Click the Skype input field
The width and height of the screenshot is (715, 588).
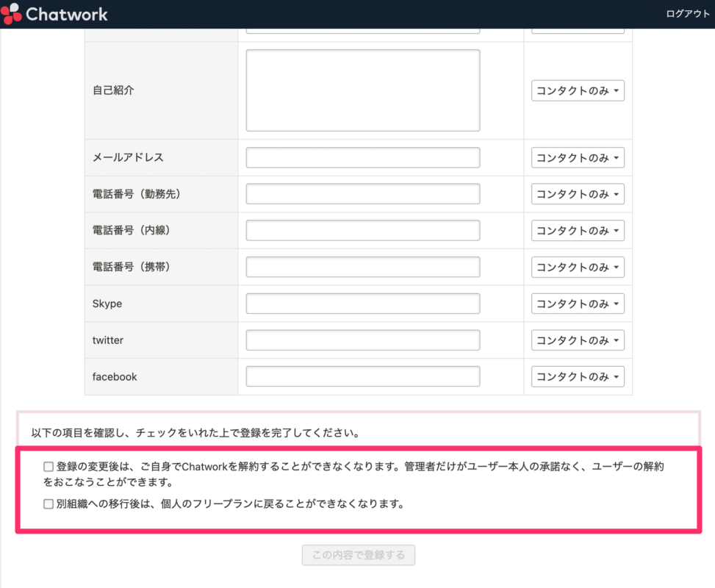click(362, 303)
